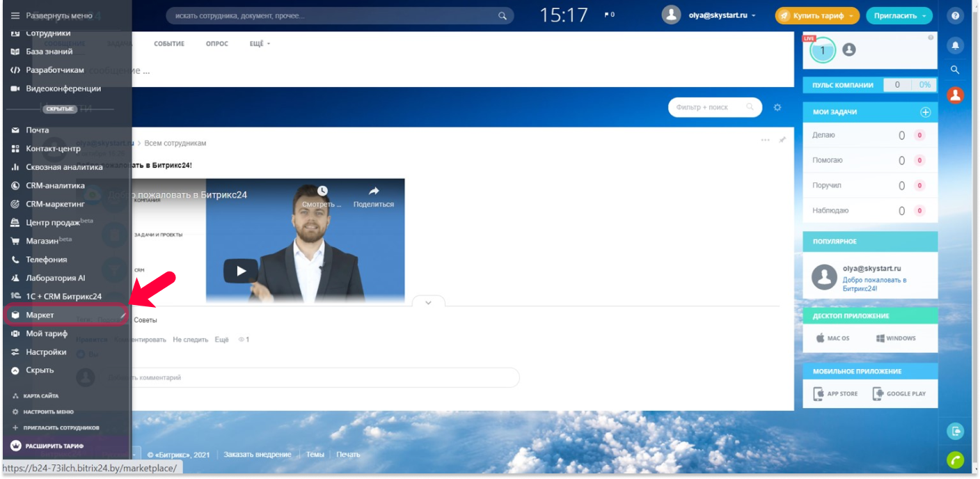
Task: Pin the post with the pin icon
Action: pyautogui.click(x=782, y=140)
